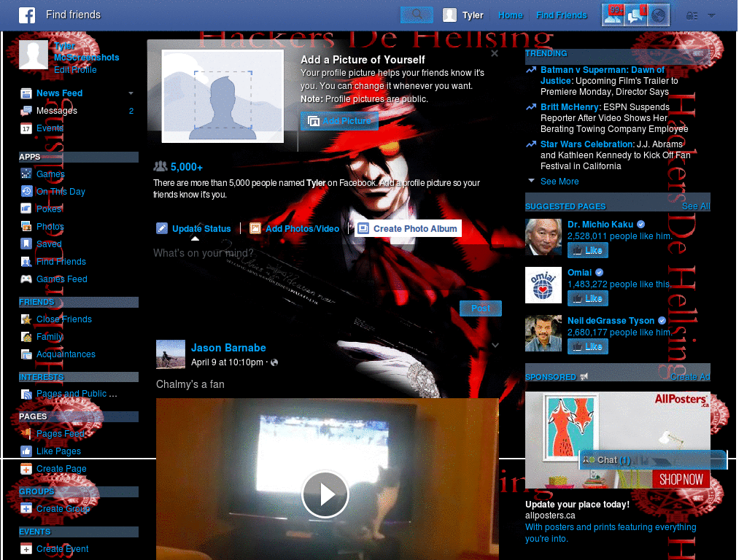Go to Home in top bar
The width and height of the screenshot is (747, 560).
pyautogui.click(x=510, y=15)
